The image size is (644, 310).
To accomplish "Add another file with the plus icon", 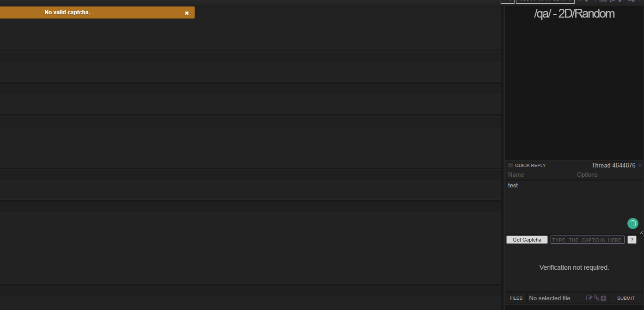I will pyautogui.click(x=603, y=298).
